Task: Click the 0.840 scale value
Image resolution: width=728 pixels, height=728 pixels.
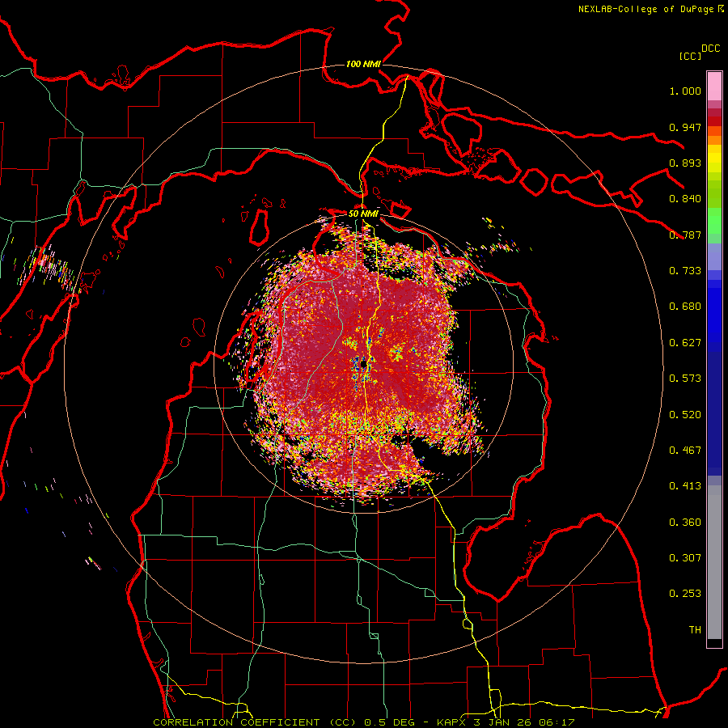Action: click(685, 199)
